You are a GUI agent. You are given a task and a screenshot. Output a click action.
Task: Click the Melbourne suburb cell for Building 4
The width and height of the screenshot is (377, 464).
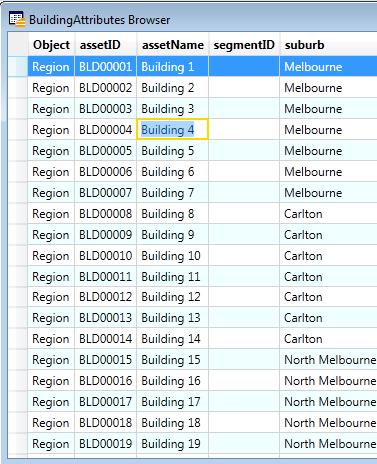(x=329, y=130)
